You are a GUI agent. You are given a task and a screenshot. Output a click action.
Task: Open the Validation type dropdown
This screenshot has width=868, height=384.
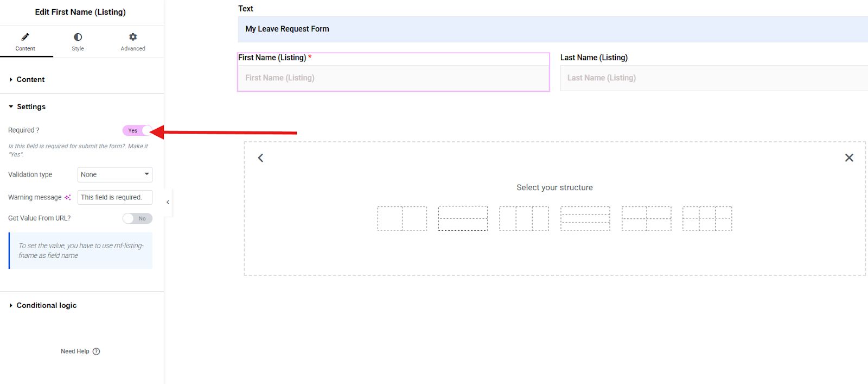115,174
